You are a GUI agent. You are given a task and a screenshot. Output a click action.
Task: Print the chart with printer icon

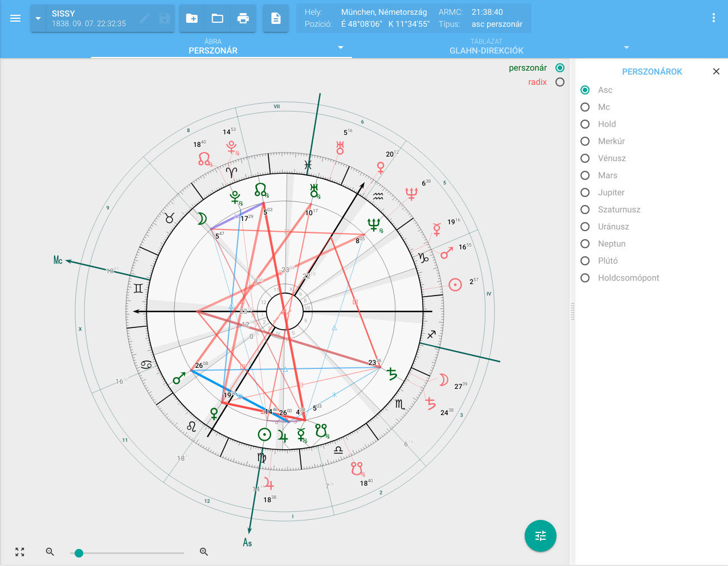(x=243, y=18)
